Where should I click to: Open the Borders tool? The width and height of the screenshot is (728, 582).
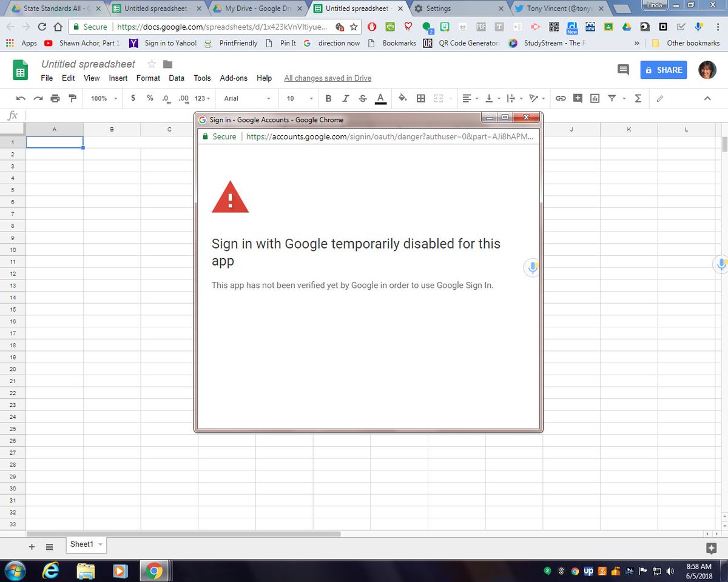[420, 98]
